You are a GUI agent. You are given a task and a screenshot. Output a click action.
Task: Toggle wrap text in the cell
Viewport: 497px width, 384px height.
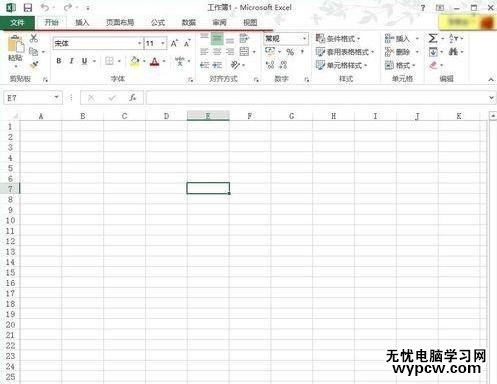pos(244,38)
